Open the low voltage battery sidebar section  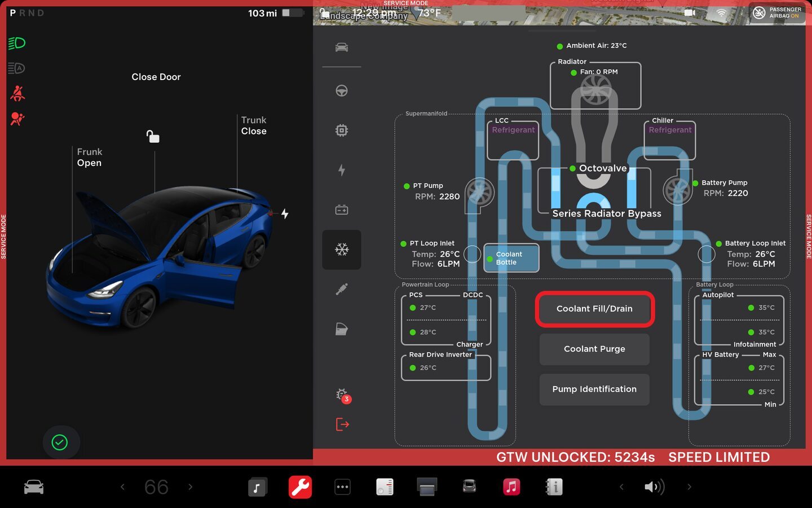click(341, 210)
